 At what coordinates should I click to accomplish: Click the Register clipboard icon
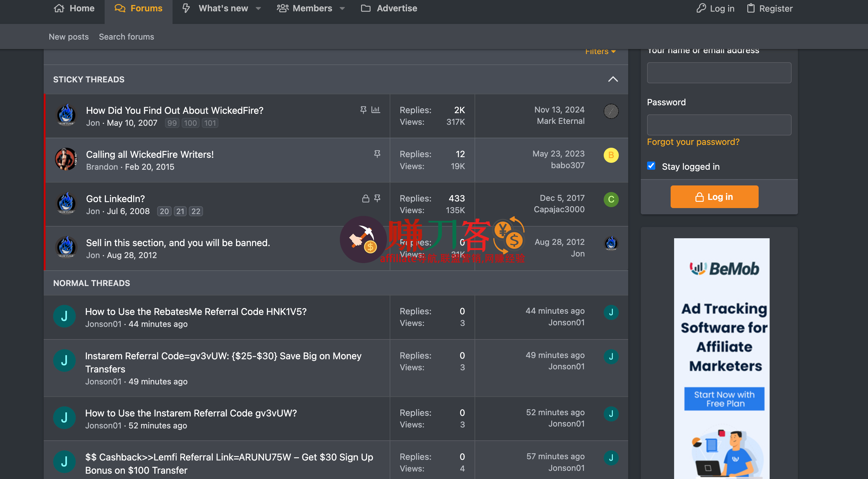(x=751, y=8)
